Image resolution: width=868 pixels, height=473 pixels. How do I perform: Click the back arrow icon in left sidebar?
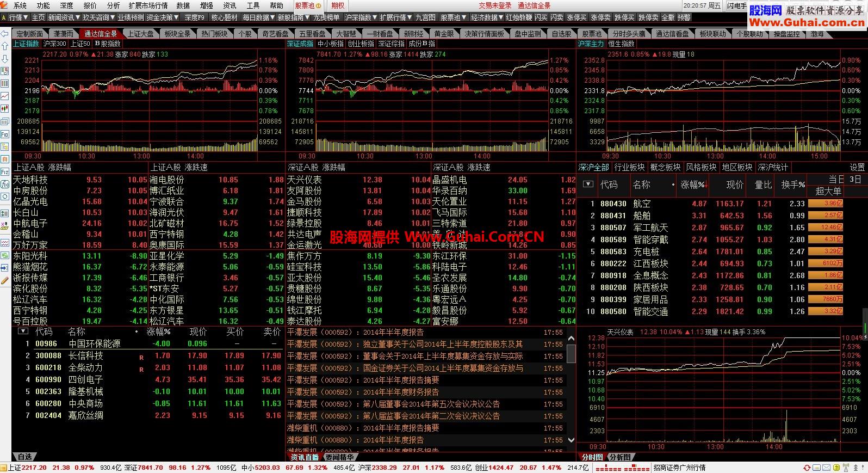tap(4, 34)
